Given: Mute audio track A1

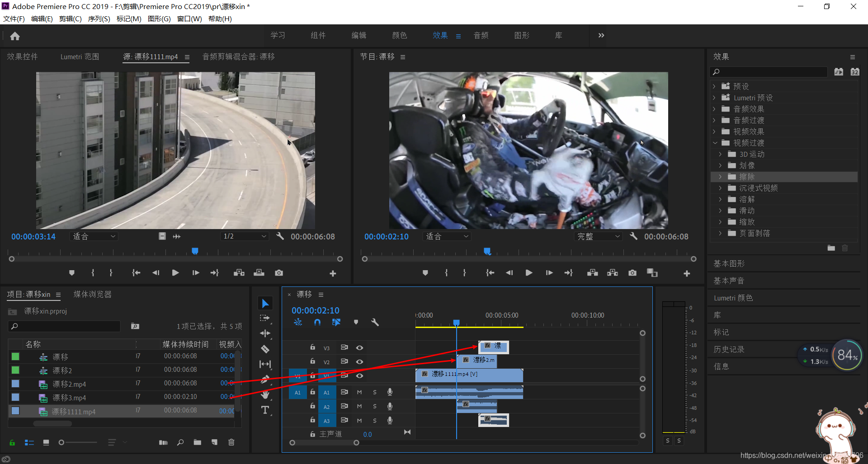Looking at the screenshot, I should click(x=359, y=393).
